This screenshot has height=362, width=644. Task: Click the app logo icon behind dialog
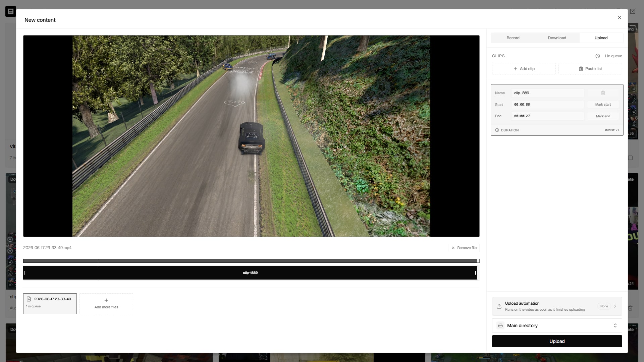coord(10,11)
